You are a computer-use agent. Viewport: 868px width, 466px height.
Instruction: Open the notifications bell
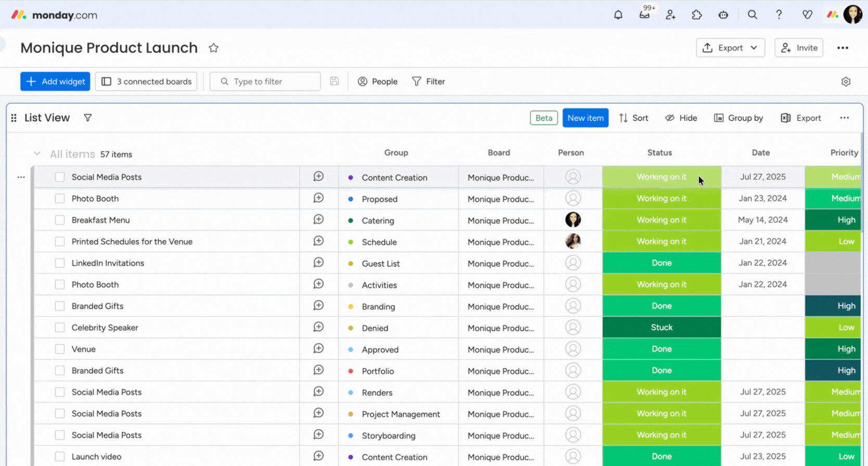pos(618,15)
